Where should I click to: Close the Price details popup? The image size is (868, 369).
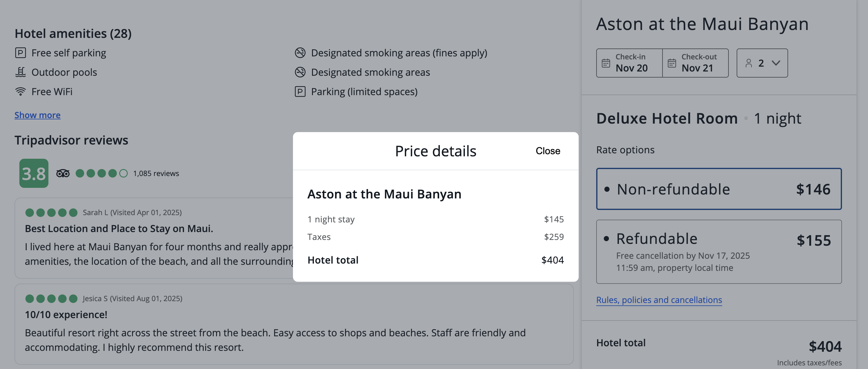pyautogui.click(x=547, y=151)
